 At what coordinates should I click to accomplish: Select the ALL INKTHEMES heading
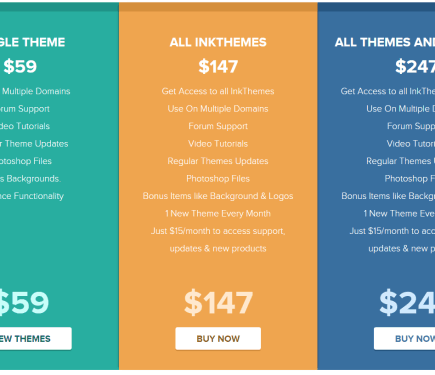point(218,42)
